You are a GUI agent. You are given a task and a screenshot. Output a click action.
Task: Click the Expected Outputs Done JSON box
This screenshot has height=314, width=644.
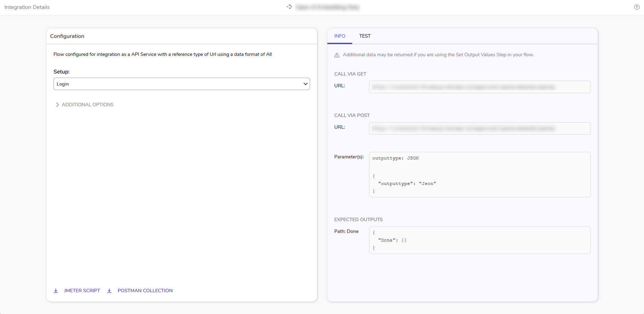tap(480, 240)
